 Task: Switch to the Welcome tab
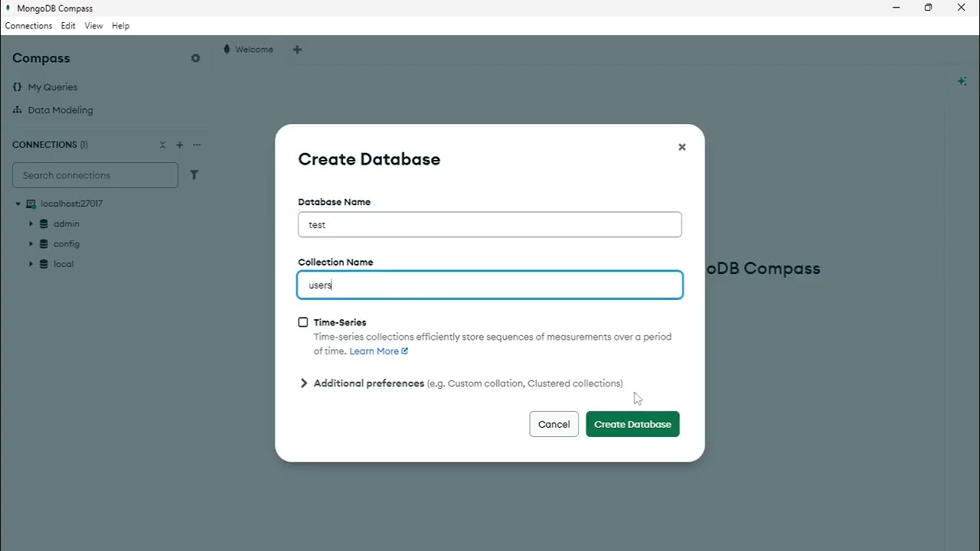[x=250, y=50]
